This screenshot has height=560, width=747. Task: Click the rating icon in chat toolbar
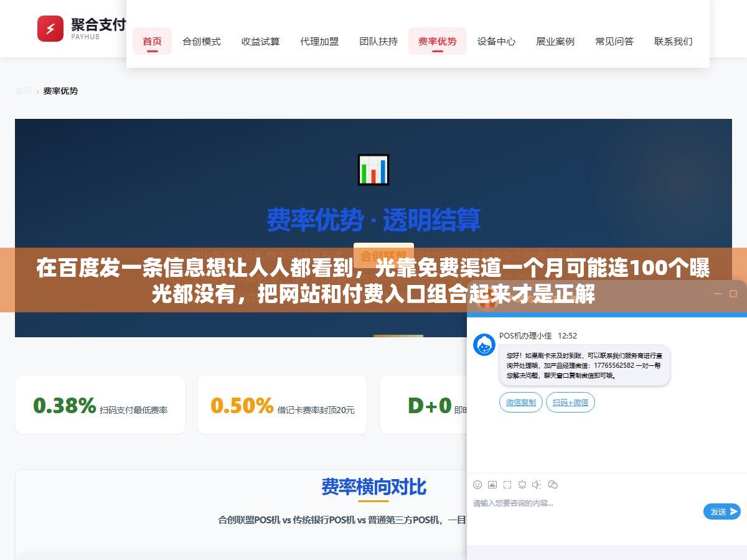(522, 484)
